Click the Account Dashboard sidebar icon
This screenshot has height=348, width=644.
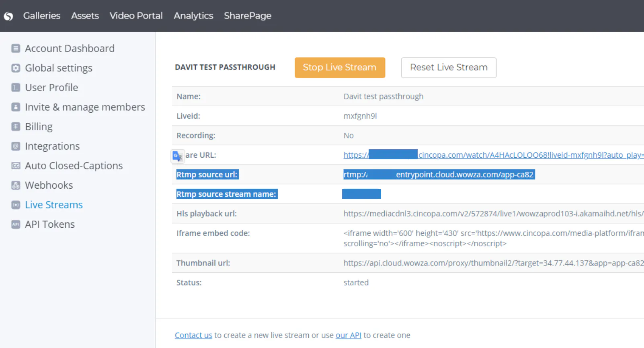[16, 48]
